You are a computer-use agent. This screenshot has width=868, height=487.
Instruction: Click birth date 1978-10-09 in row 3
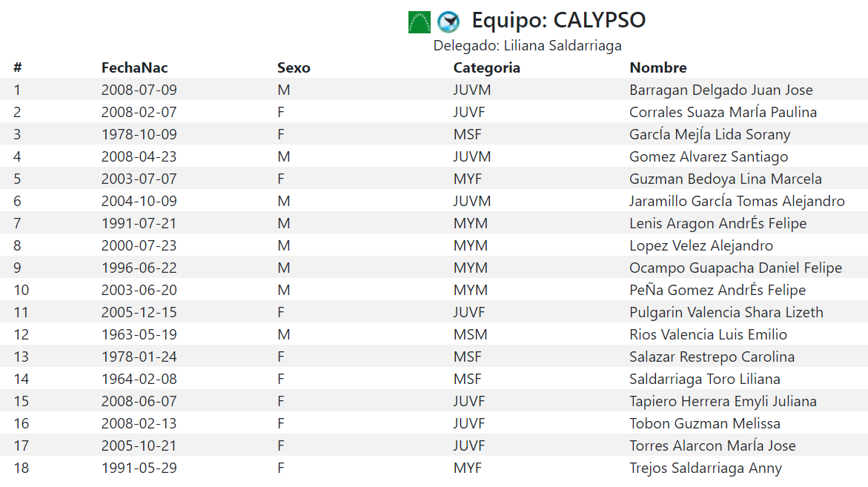(x=139, y=135)
